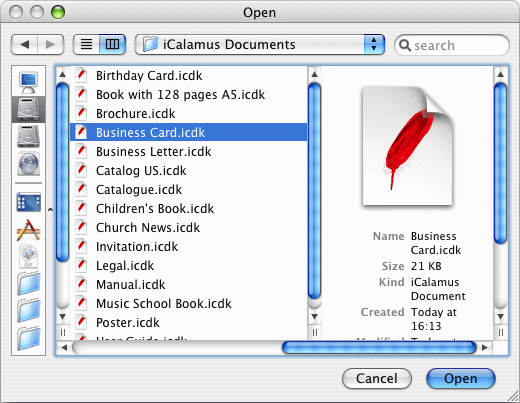The image size is (520, 403).
Task: Select the highlighted hard disk in sidebar
Action: (x=28, y=110)
